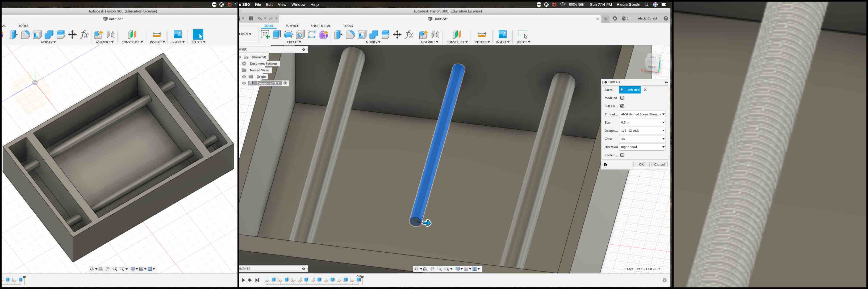
Task: Click Insert image icon in right window
Action: coord(502,34)
